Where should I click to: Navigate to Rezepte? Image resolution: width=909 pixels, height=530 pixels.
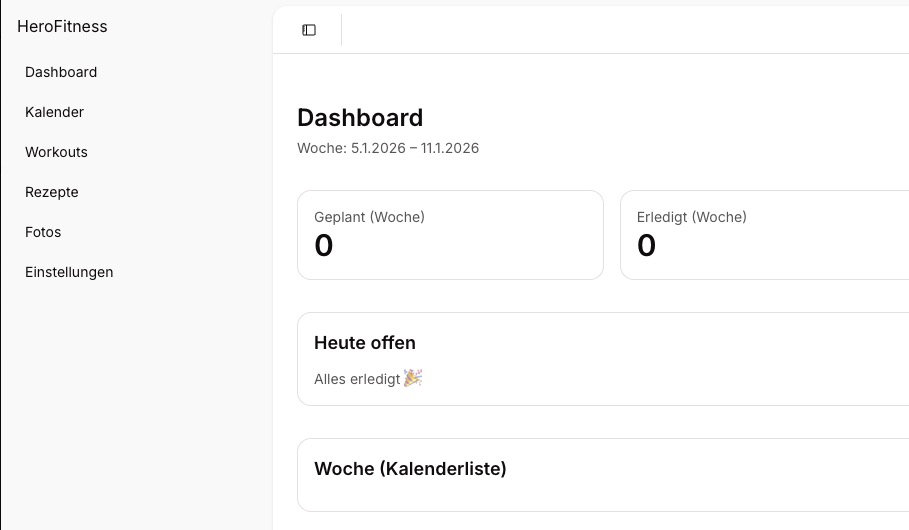tap(52, 192)
